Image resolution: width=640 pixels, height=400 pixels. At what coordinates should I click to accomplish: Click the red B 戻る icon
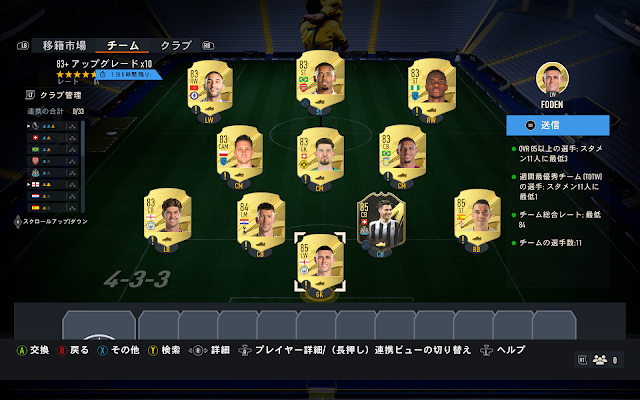62,350
